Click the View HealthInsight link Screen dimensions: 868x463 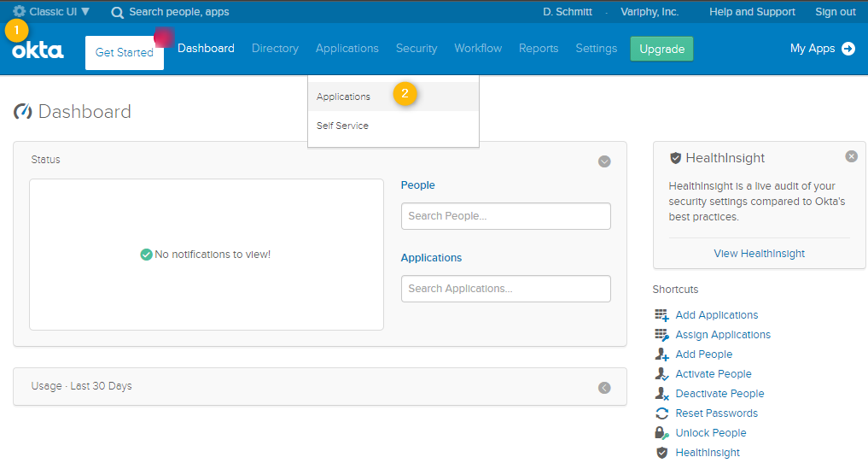point(760,254)
